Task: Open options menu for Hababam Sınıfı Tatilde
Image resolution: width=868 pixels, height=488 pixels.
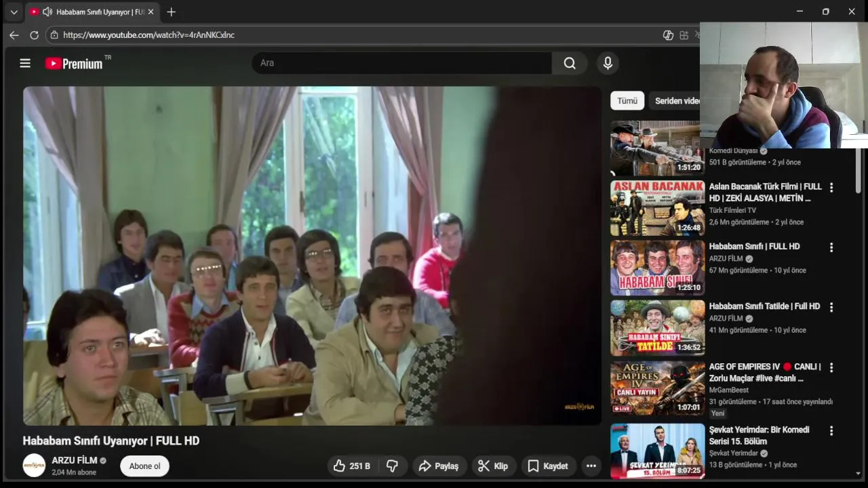Action: tap(831, 307)
